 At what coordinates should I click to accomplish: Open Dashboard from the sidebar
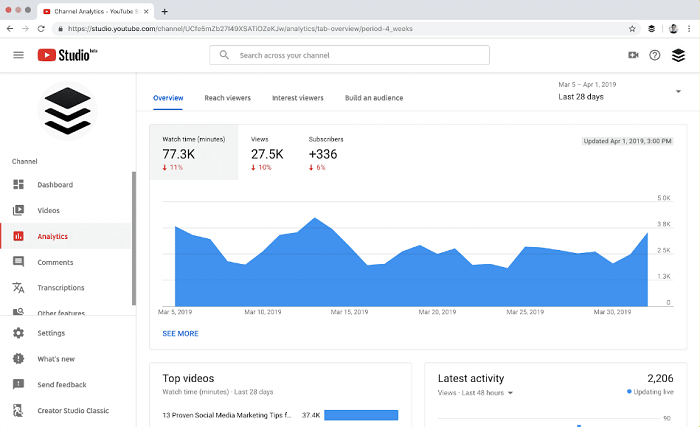click(55, 185)
